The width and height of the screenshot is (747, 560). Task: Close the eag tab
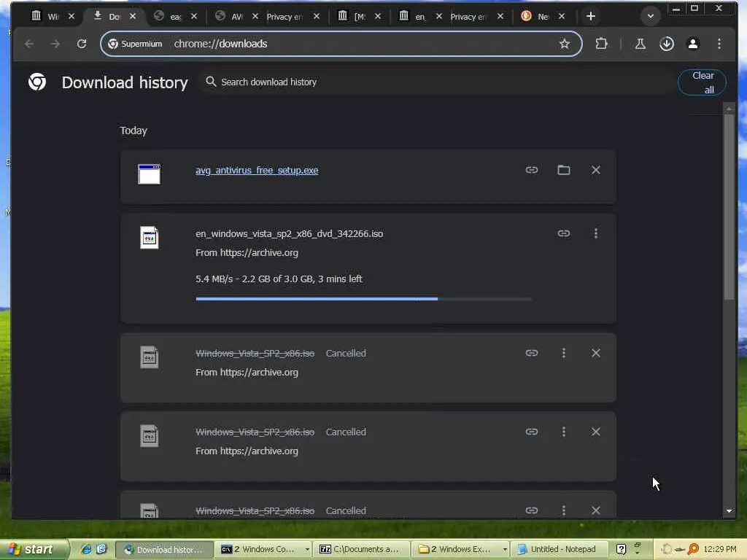coord(194,16)
